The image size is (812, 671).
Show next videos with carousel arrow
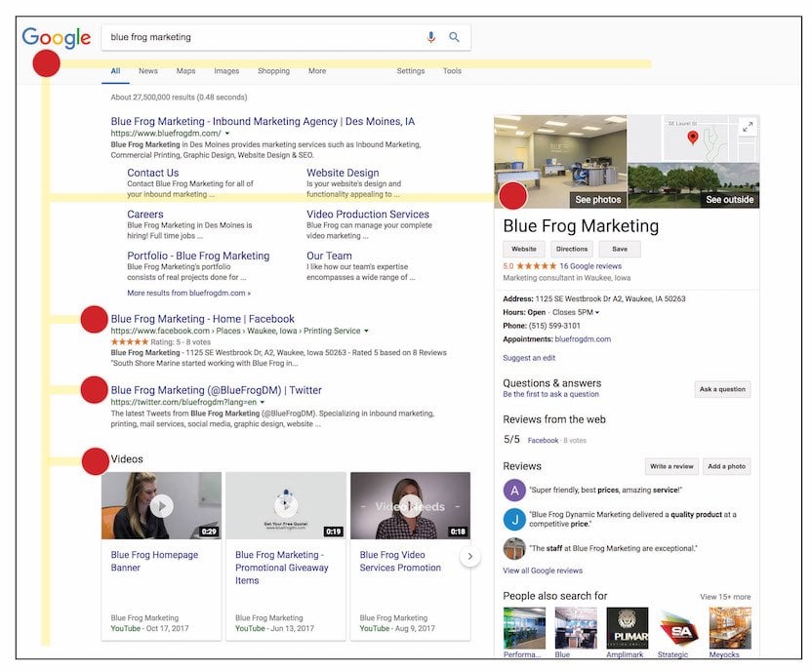[469, 557]
